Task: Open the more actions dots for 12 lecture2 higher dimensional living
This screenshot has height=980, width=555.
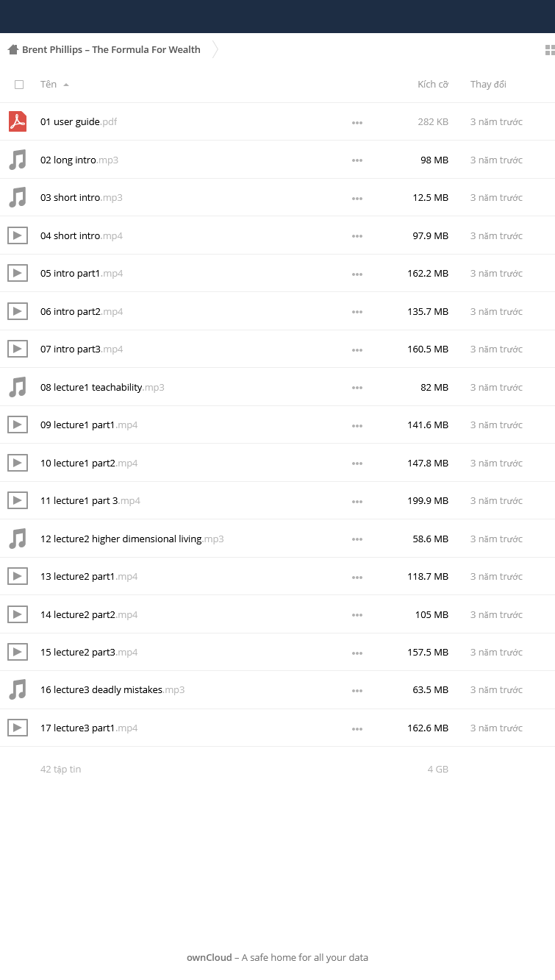Action: [357, 539]
